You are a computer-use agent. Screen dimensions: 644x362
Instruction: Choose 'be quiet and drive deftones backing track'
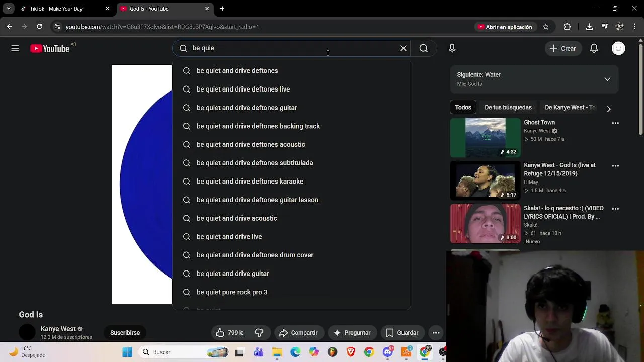coord(291,126)
